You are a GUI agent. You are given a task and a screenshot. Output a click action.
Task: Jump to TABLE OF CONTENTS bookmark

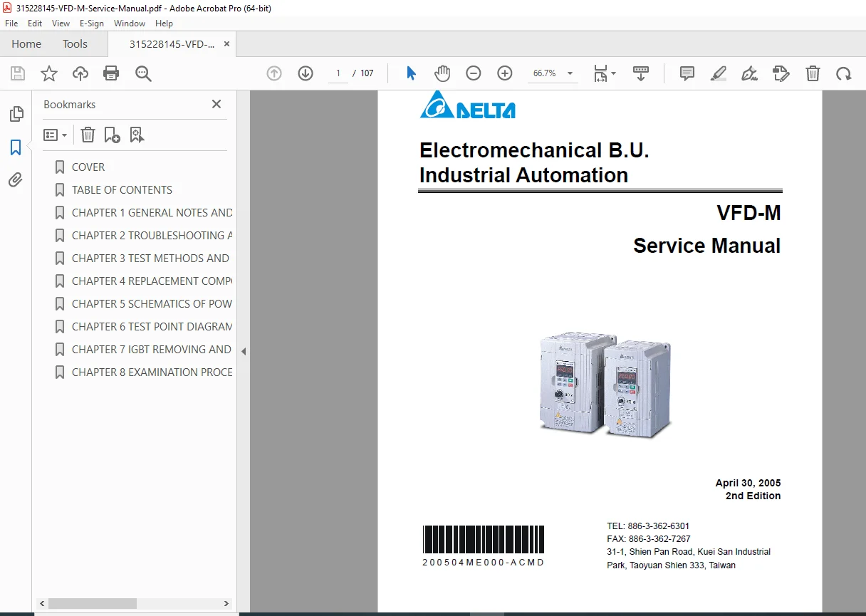coord(122,189)
